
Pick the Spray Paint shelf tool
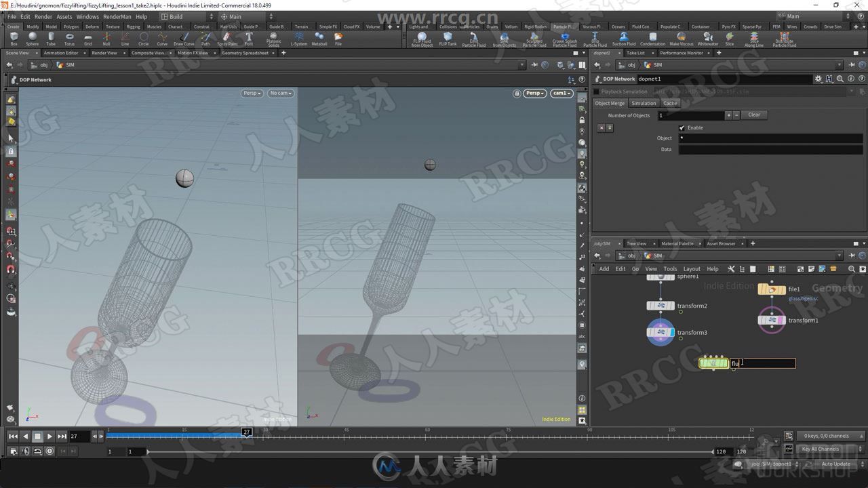[x=227, y=39]
